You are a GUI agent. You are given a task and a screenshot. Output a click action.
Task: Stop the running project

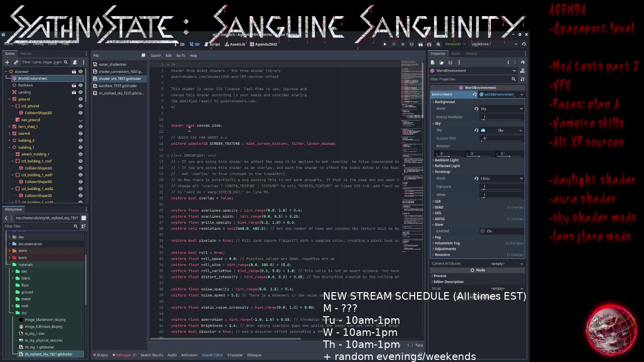click(x=403, y=44)
